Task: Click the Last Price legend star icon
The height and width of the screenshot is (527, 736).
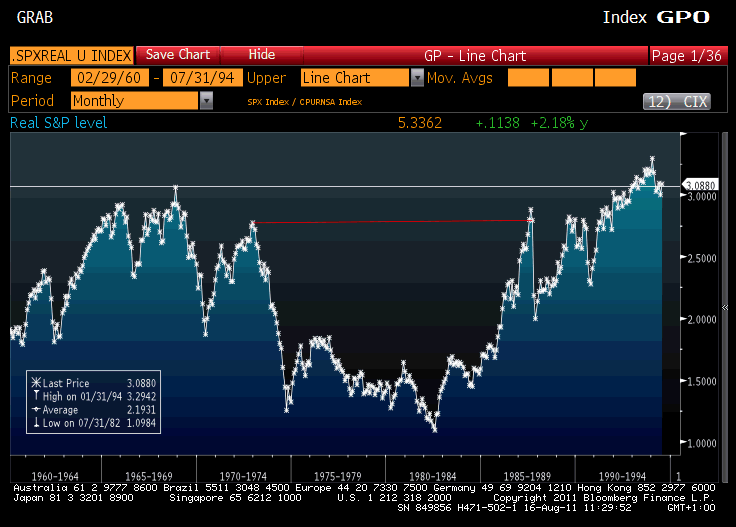Action: [x=37, y=383]
